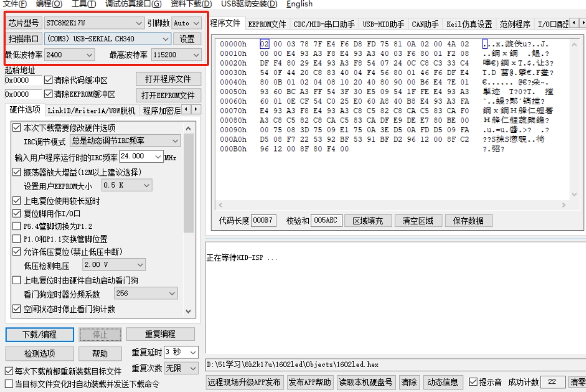This screenshot has height=392, width=586.
Task: Switch to the CDC/HID-串口助手 tab
Action: 324,24
